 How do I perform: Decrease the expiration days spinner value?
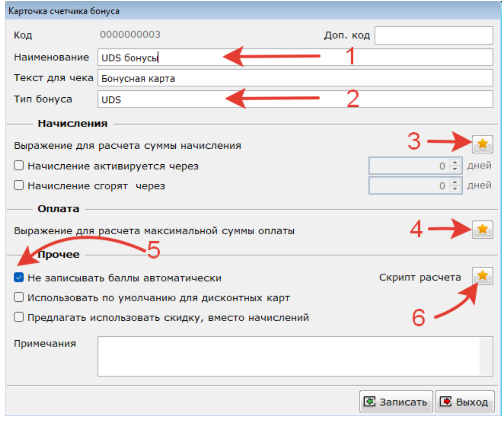point(455,189)
